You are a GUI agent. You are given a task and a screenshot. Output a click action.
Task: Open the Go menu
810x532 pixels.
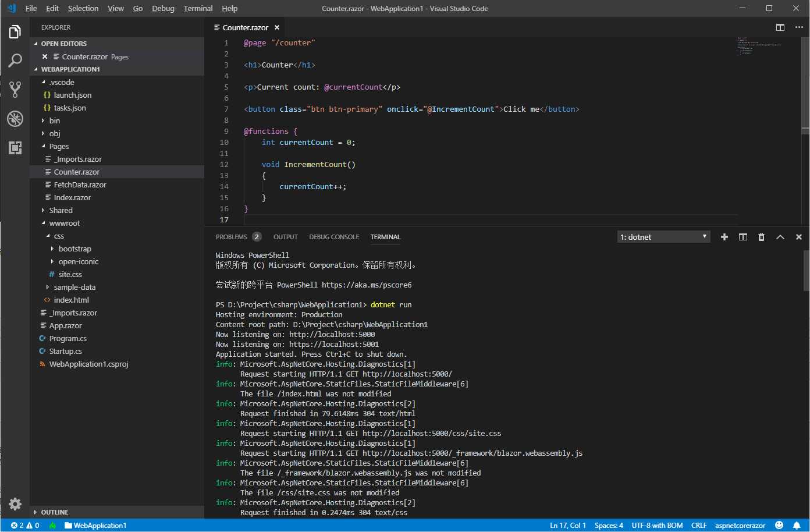[138, 8]
